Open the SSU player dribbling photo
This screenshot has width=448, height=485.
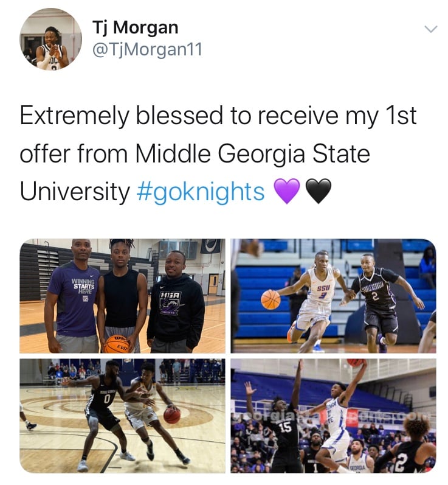pyautogui.click(x=333, y=296)
